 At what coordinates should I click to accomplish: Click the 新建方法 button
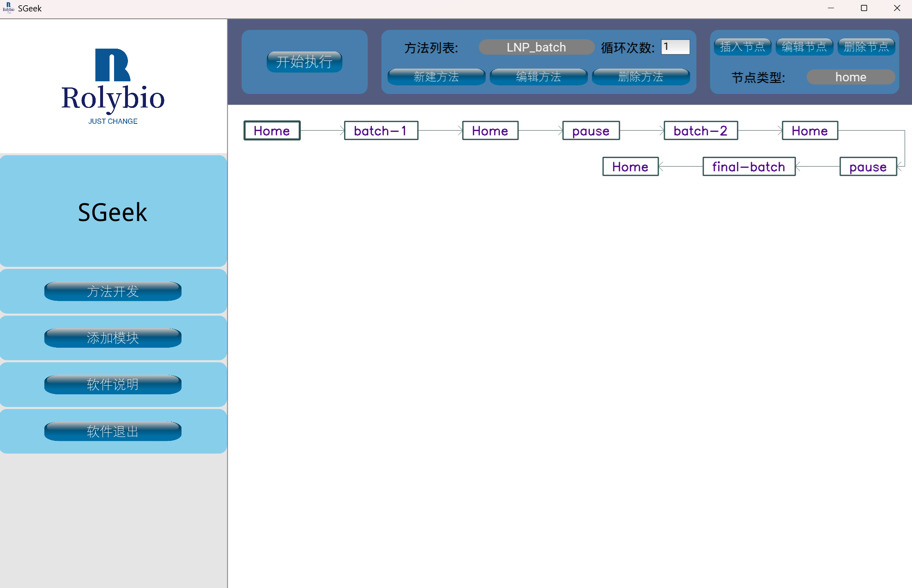coord(436,76)
